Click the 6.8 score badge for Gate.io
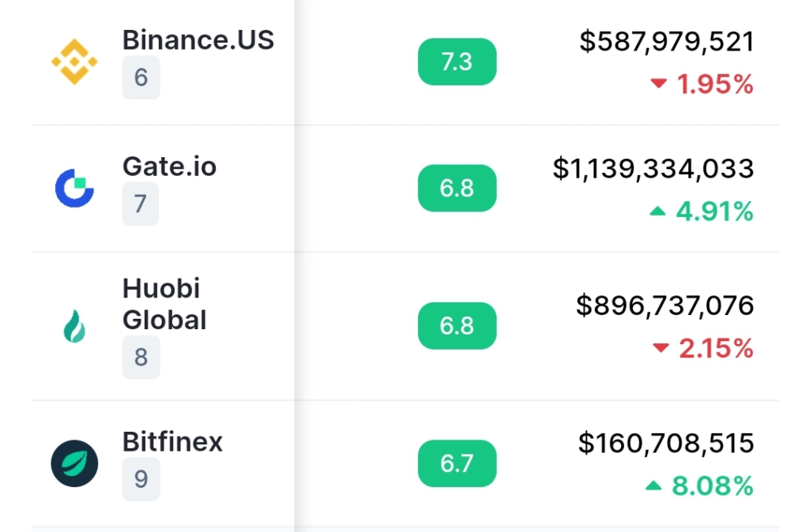 click(x=457, y=188)
